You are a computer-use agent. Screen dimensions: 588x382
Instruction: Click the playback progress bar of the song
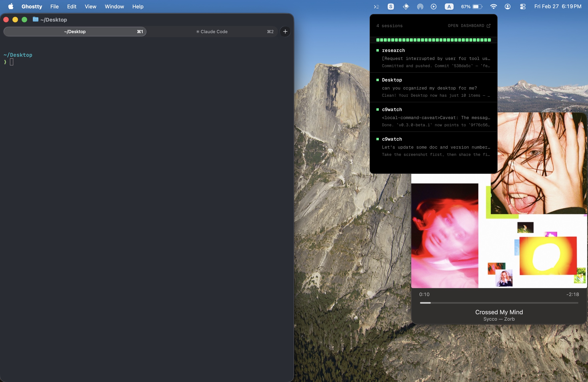[x=499, y=303]
